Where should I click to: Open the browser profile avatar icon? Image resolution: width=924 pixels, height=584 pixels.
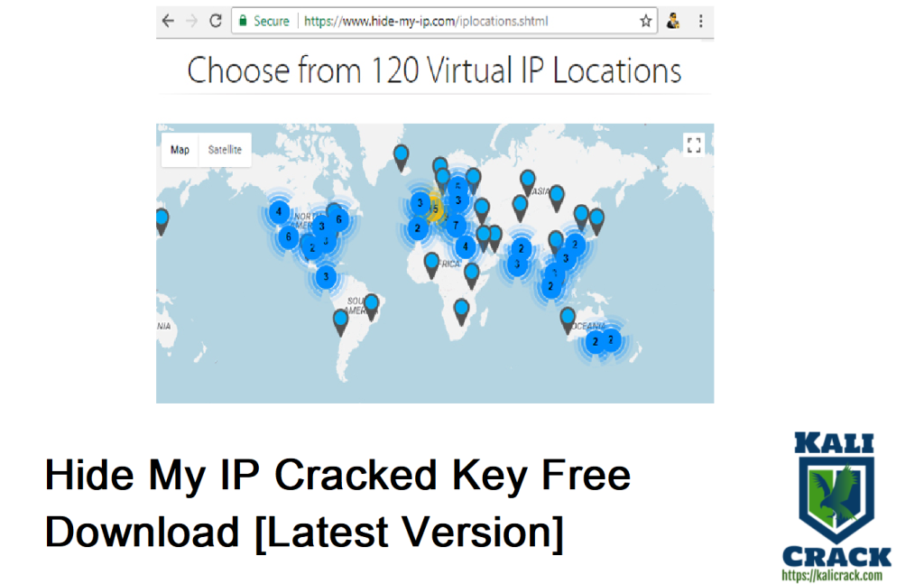click(x=673, y=22)
